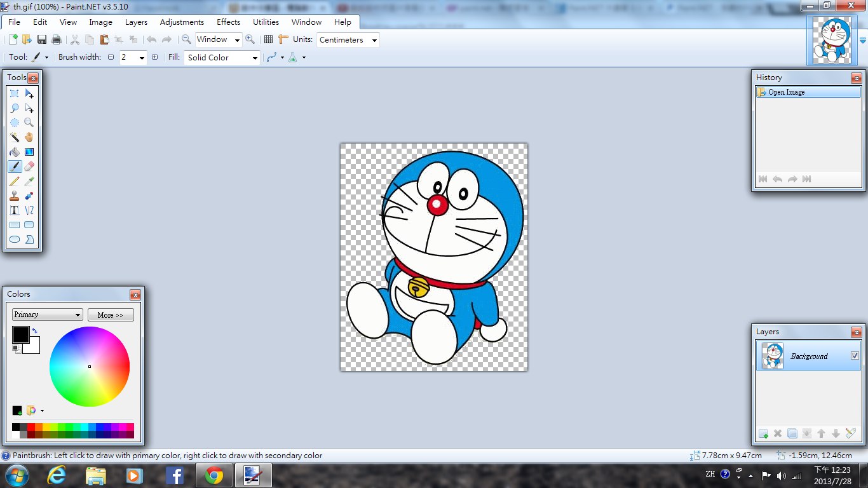Viewport: 868px width, 488px height.
Task: Open Layer Properties icon
Action: [851, 433]
